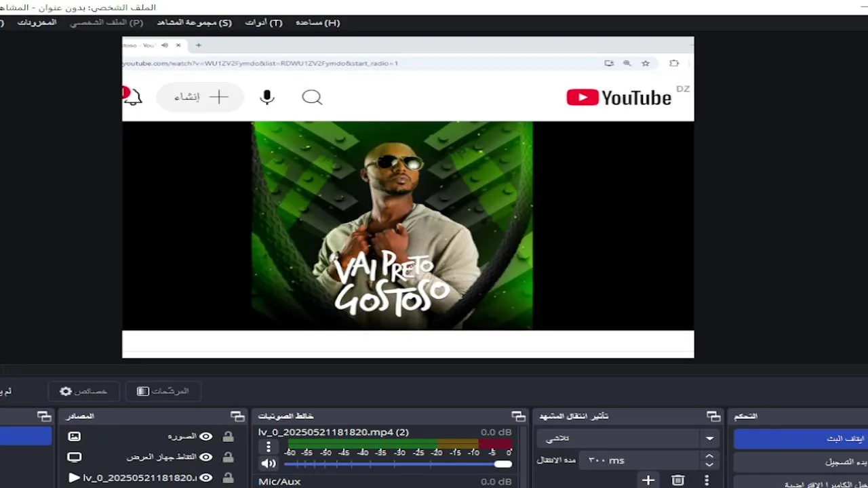Click the YouTube voice search microphone
868x488 pixels.
pos(267,98)
